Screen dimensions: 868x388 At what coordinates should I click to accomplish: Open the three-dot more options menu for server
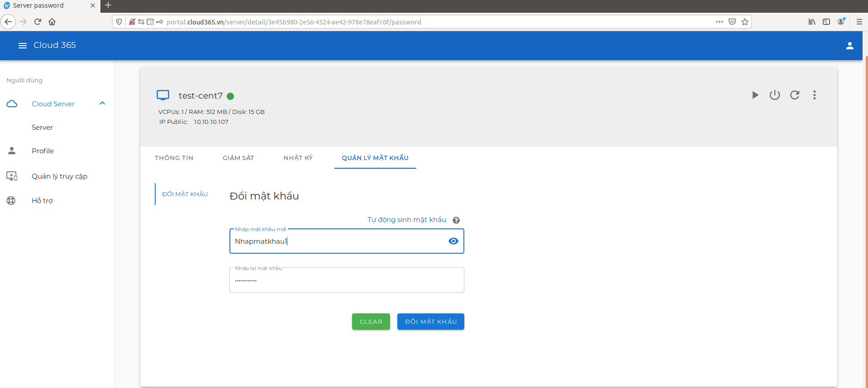(815, 95)
